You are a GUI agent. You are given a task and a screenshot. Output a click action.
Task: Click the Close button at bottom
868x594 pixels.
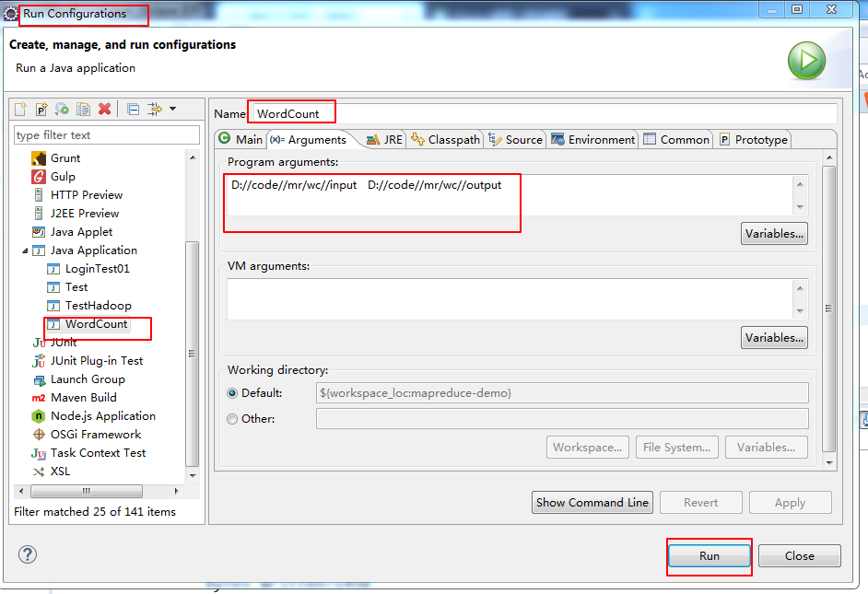point(800,556)
